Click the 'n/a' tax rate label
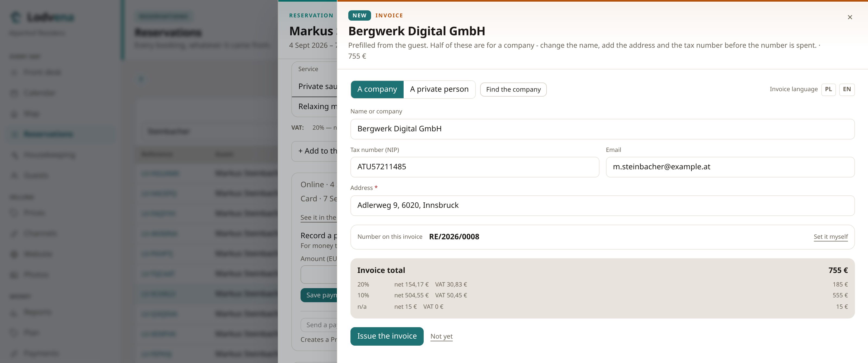Viewport: 868px width, 363px height. coord(362,307)
